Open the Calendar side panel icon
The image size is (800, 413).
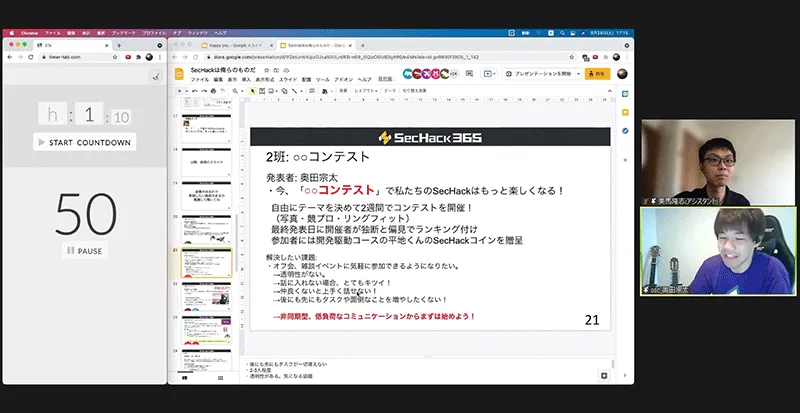(625, 94)
